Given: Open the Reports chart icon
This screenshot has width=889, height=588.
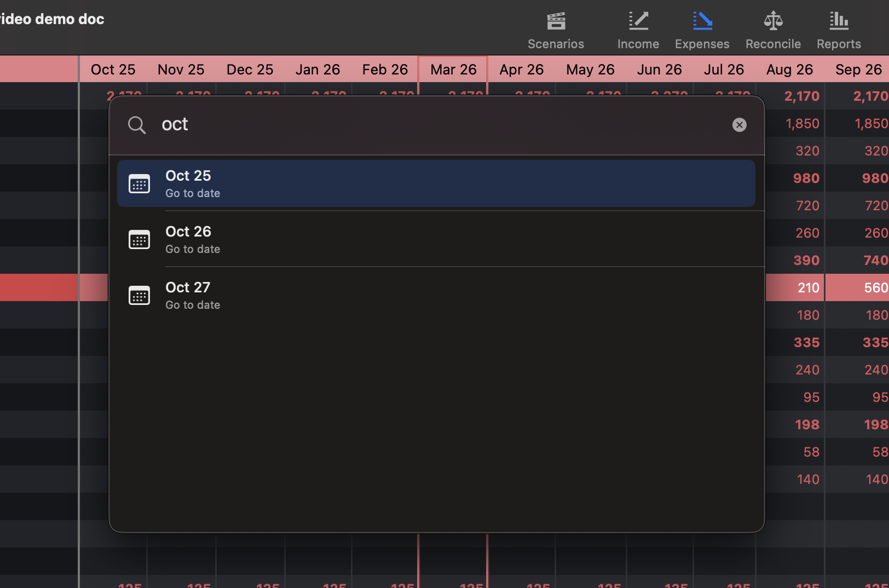Looking at the screenshot, I should 838,28.
